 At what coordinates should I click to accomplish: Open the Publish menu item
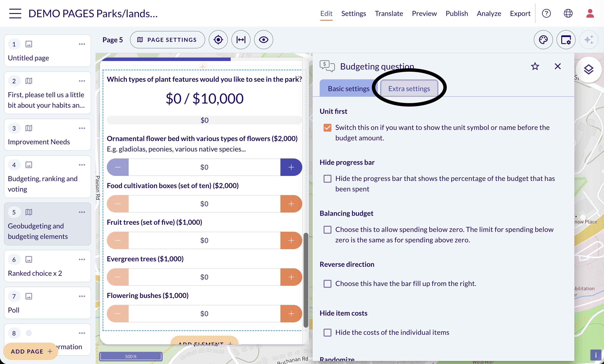(x=457, y=14)
